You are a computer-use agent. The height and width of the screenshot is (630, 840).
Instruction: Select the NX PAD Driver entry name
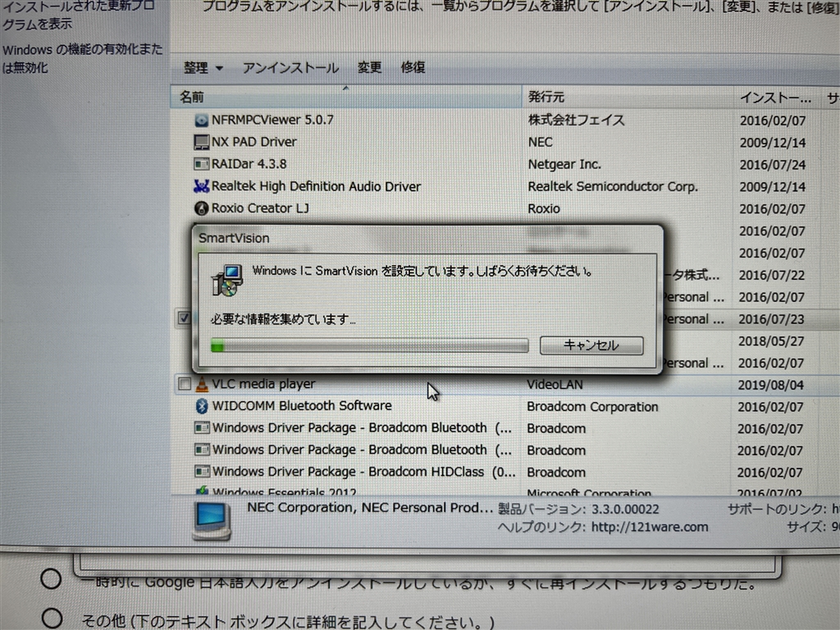click(x=254, y=142)
